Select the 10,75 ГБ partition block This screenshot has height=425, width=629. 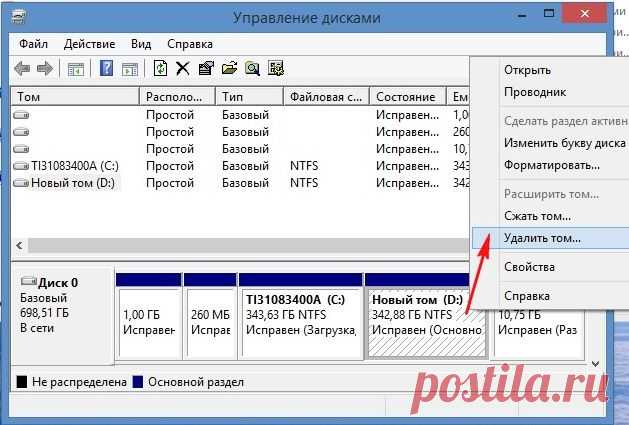538,333
